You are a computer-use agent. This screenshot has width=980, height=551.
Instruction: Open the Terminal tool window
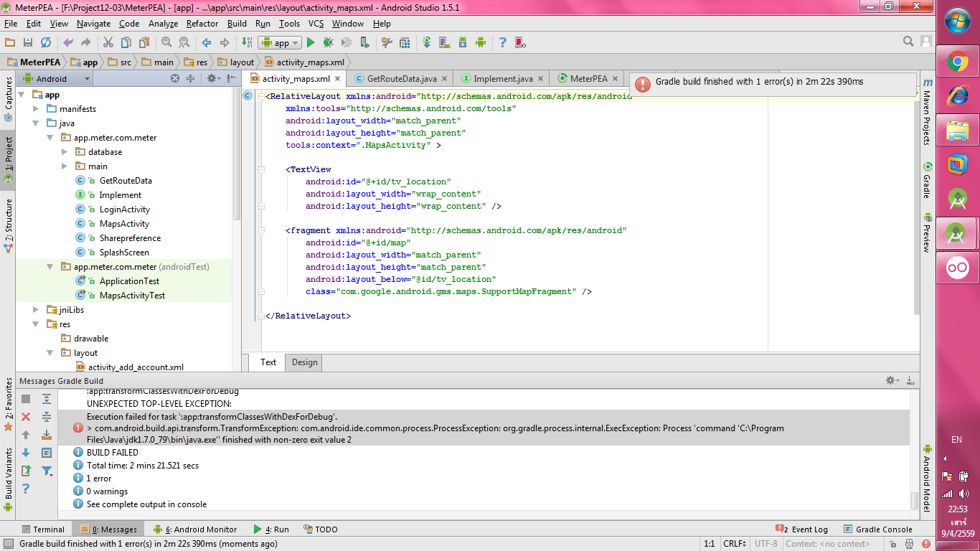(42, 529)
